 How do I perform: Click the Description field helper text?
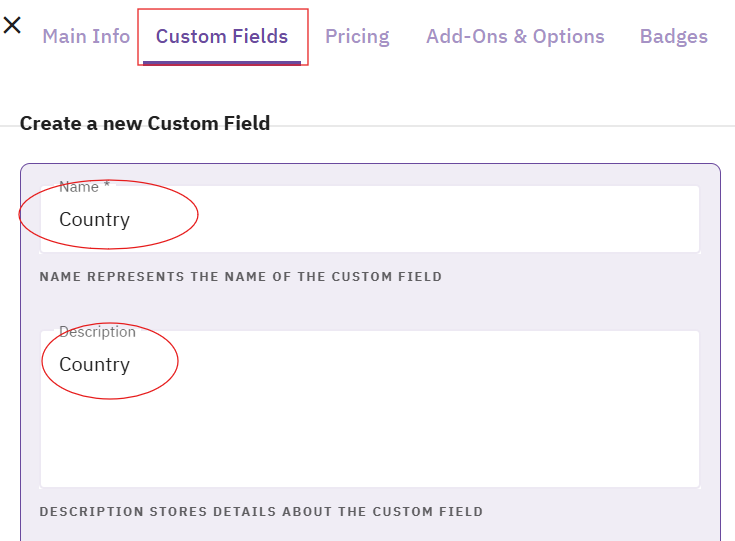(261, 512)
